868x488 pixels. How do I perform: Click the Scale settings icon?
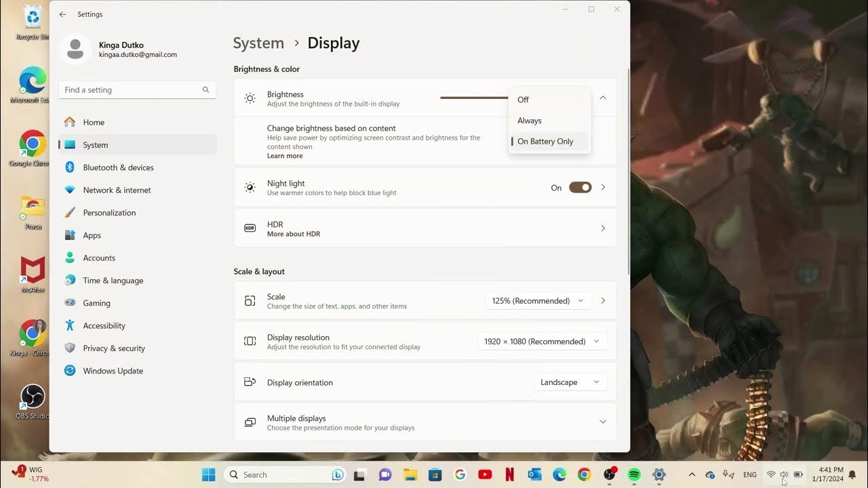point(250,300)
